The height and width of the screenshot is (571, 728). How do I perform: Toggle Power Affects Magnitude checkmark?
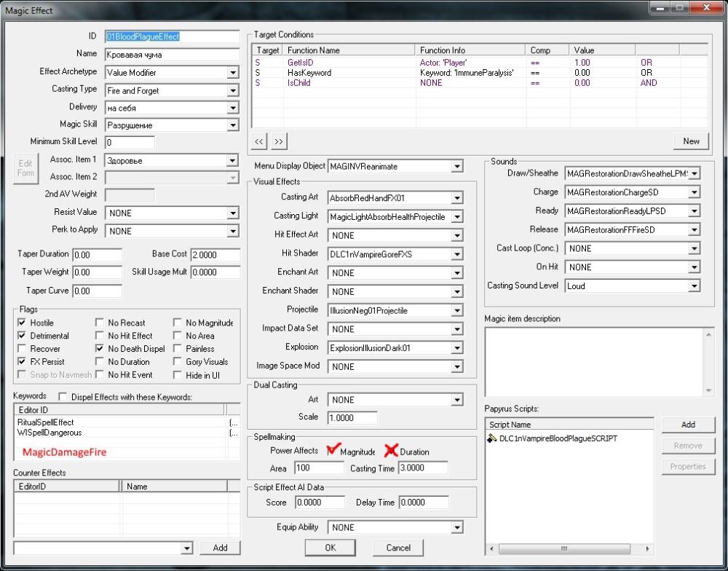333,450
